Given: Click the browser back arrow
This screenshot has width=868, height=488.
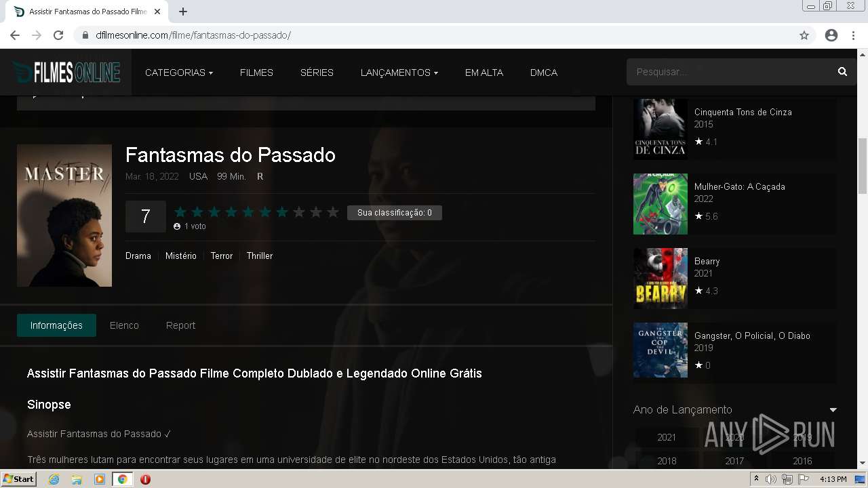Looking at the screenshot, I should pos(15,35).
